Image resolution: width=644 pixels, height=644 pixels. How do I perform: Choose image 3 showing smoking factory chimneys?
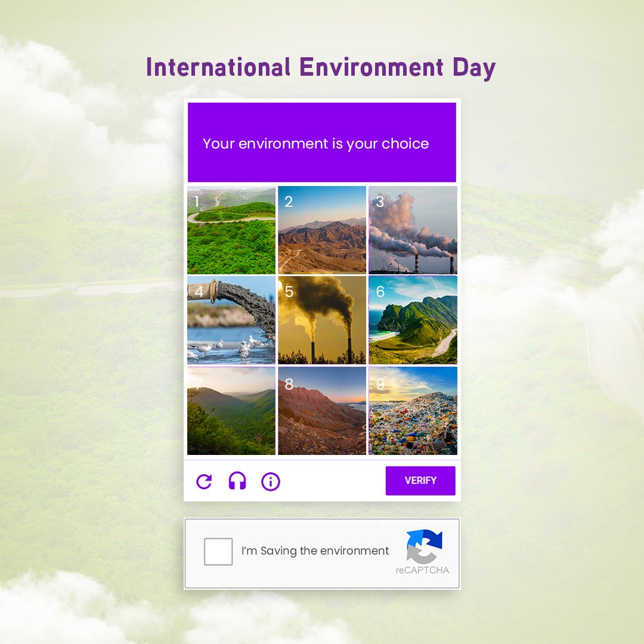pos(413,230)
